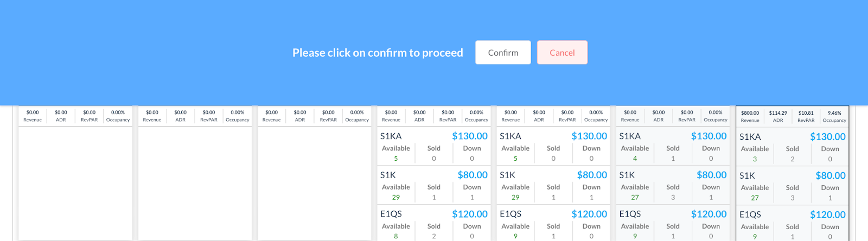
Task: Click S1KA Available count showing 4
Action: (635, 159)
